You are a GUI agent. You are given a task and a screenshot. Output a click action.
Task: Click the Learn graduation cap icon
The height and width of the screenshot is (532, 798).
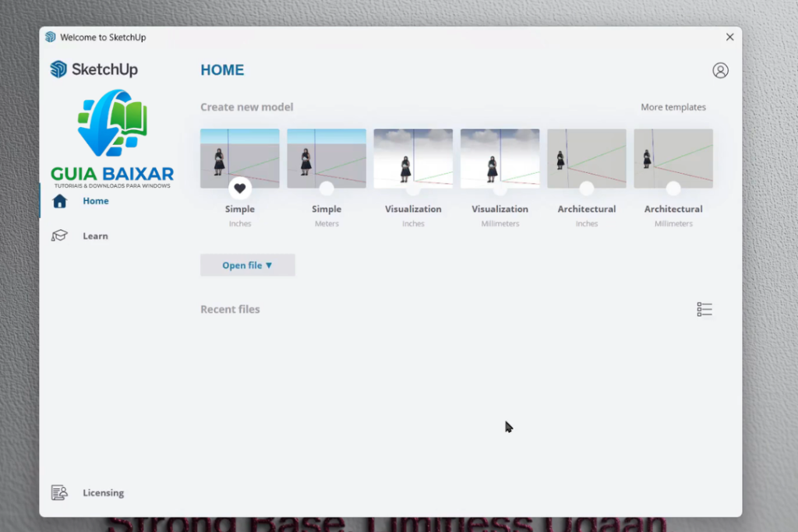[x=59, y=236]
